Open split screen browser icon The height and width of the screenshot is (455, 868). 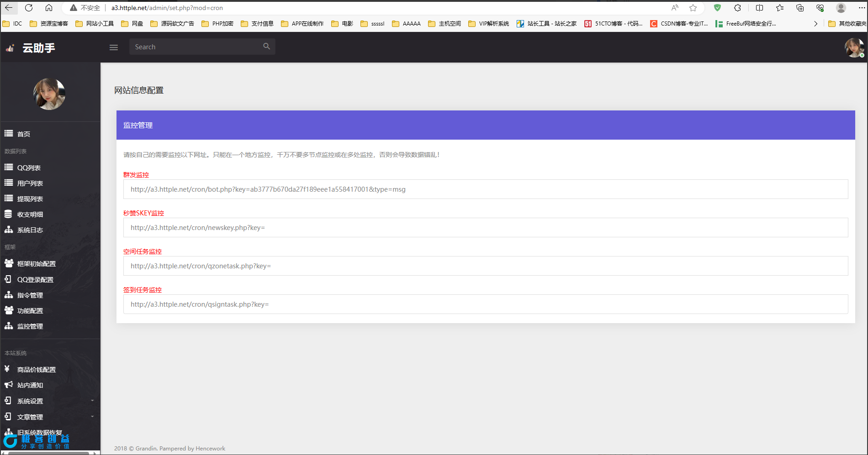[x=759, y=8]
